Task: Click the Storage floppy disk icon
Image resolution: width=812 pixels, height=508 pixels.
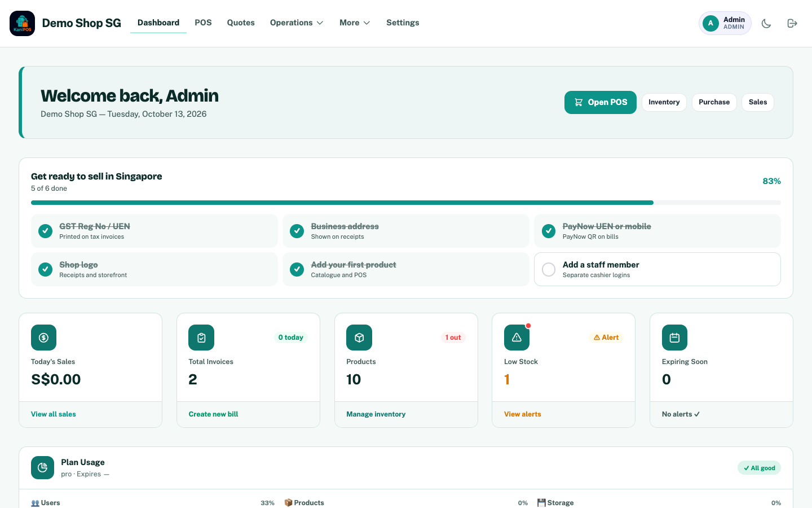Action: (x=541, y=502)
